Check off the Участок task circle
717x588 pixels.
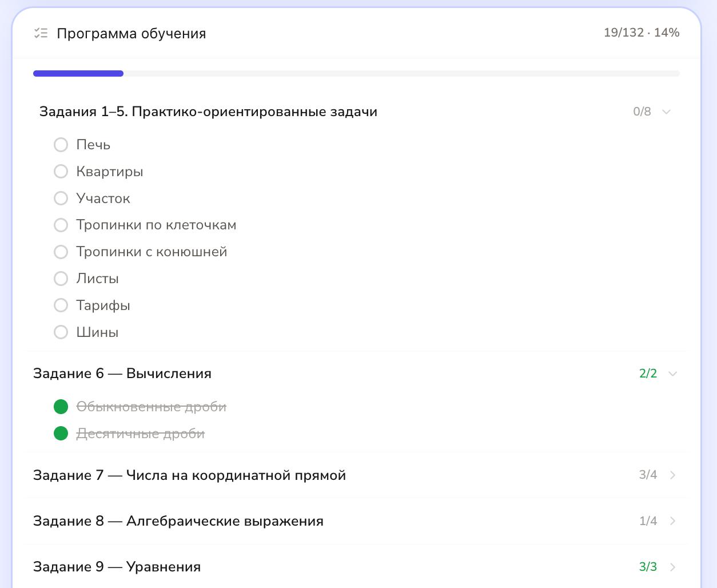pyautogui.click(x=61, y=198)
